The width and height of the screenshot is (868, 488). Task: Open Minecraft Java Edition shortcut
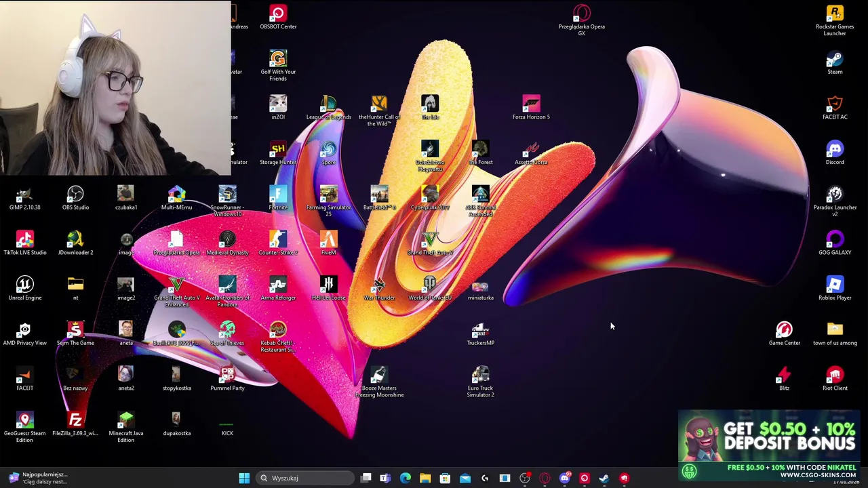pos(126,428)
